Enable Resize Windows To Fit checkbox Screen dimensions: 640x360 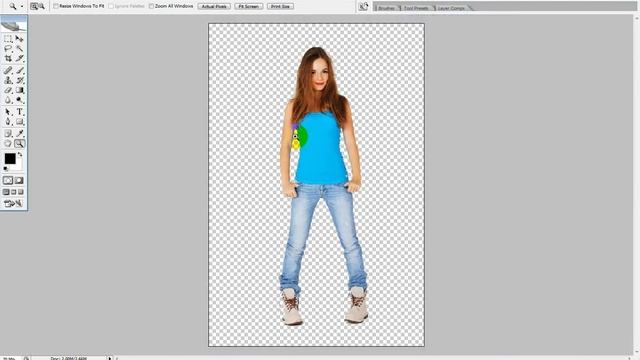tap(56, 6)
